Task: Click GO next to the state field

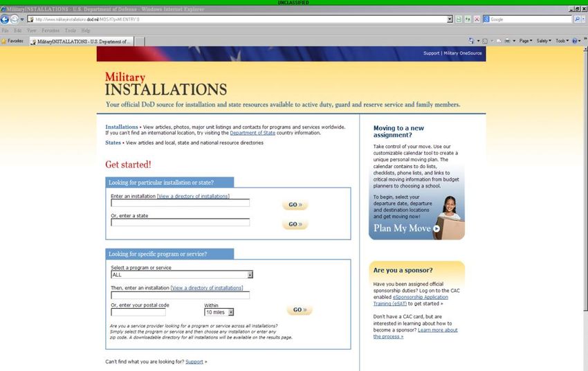Action: [x=295, y=224]
